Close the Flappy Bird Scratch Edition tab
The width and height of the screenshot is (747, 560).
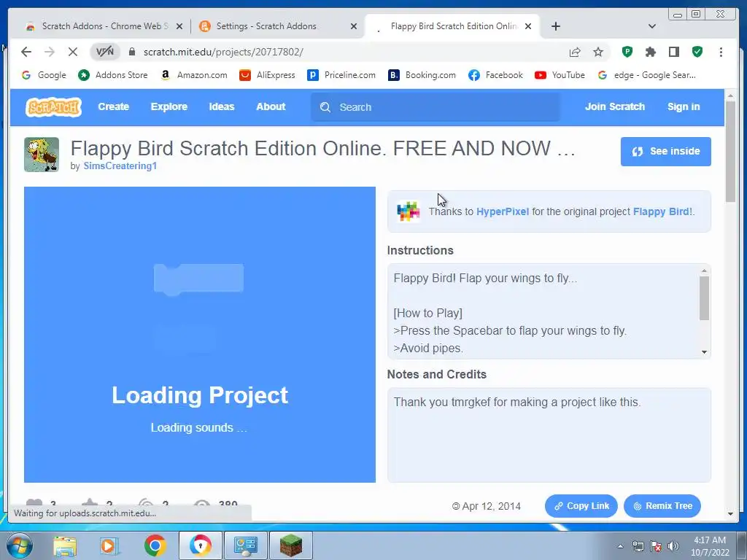(x=528, y=27)
